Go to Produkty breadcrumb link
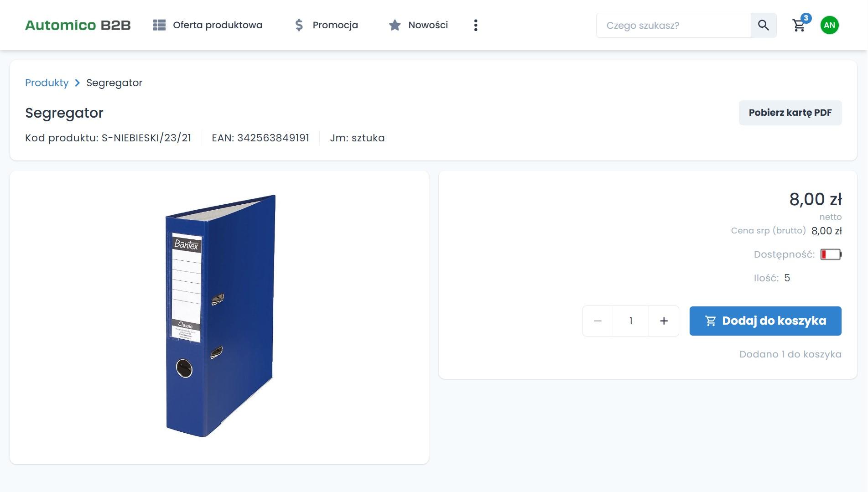 pos(47,83)
